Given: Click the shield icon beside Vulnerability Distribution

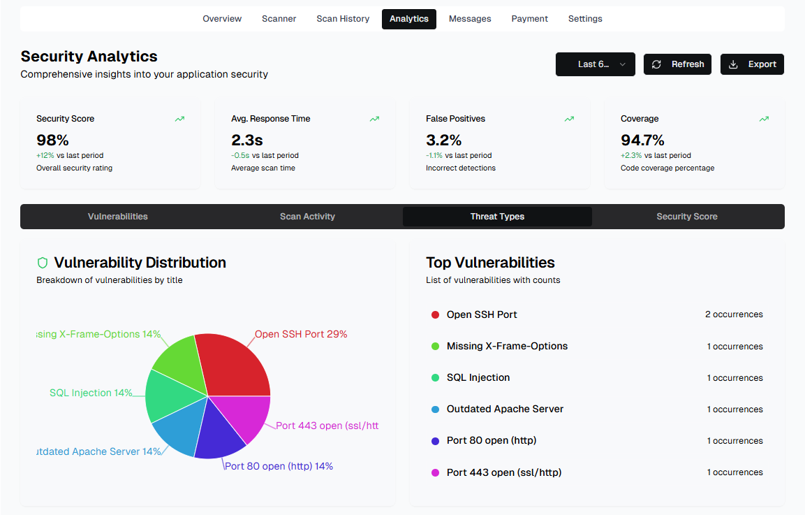Looking at the screenshot, I should click(42, 263).
